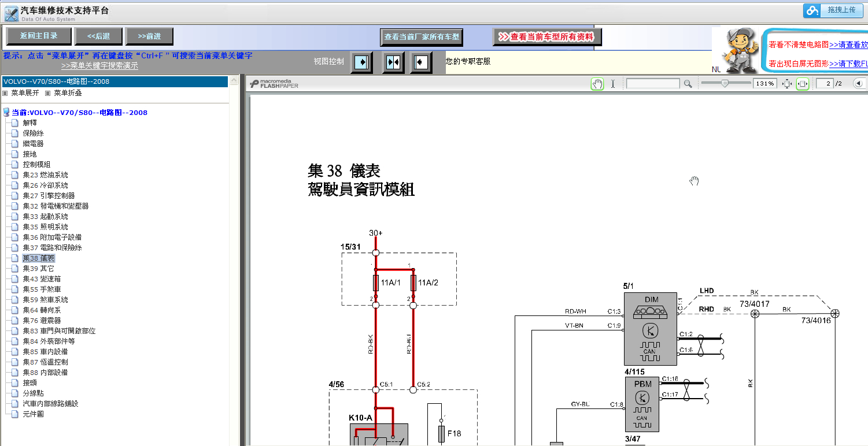Open the 元件圖 tree item

pos(34,414)
